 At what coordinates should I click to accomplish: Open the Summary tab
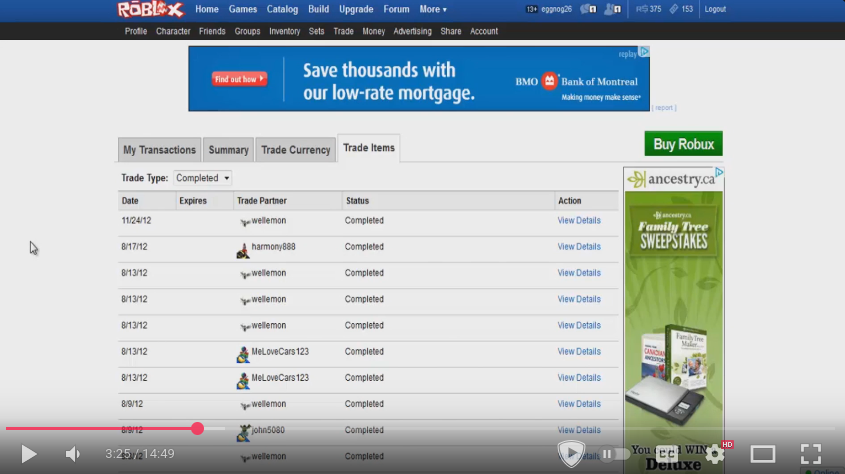(x=228, y=150)
